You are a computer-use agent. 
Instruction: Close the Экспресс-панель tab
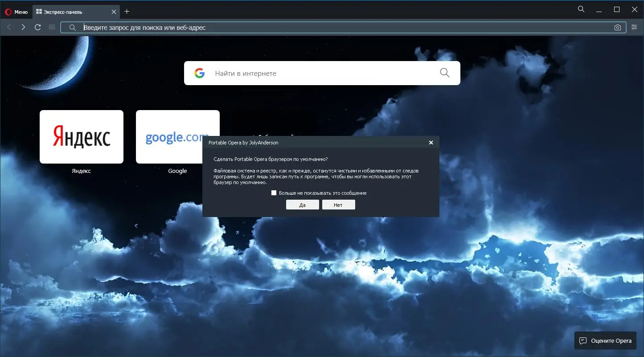coord(114,12)
